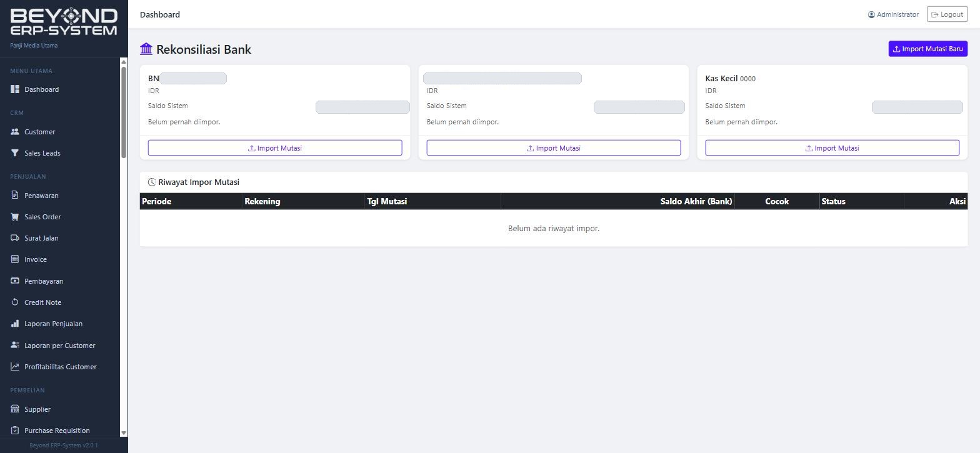Open the Dashboard menu item
This screenshot has width=980, height=453.
click(x=60, y=89)
